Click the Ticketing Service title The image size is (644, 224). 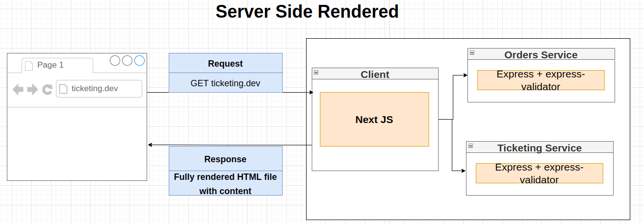(540, 148)
